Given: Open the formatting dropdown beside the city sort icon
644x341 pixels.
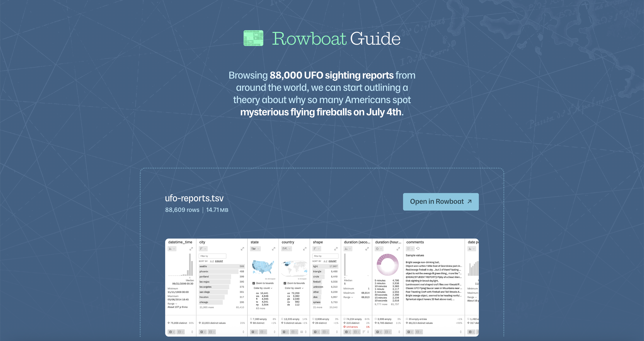Looking at the screenshot, I should tap(205, 249).
